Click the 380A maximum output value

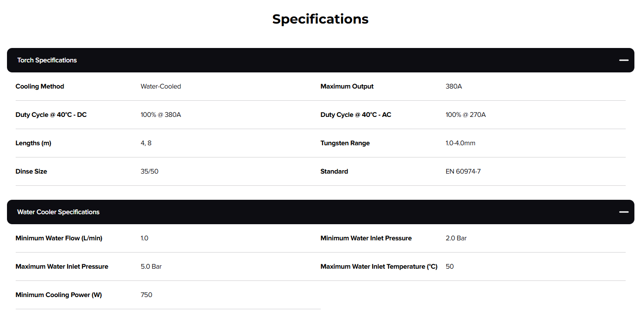point(454,86)
